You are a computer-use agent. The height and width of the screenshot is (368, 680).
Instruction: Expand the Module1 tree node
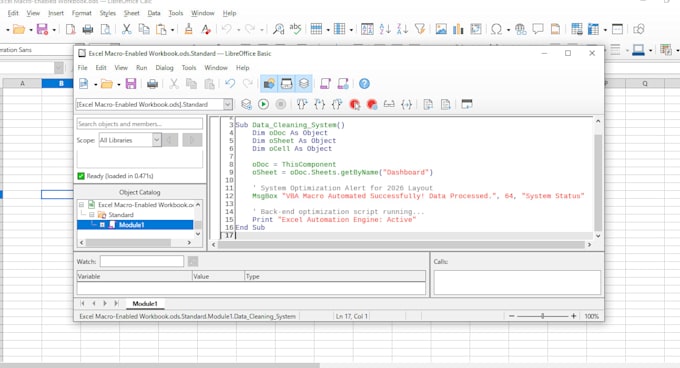[102, 225]
